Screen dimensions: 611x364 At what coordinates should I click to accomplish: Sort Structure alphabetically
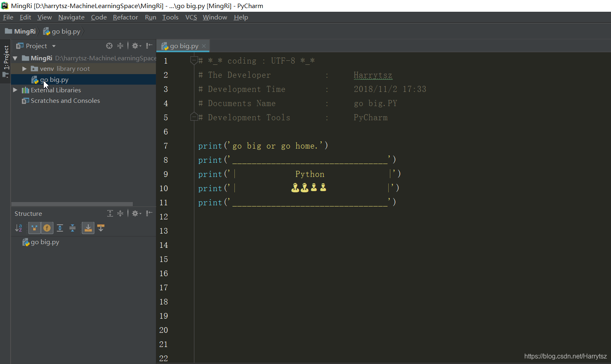19,228
